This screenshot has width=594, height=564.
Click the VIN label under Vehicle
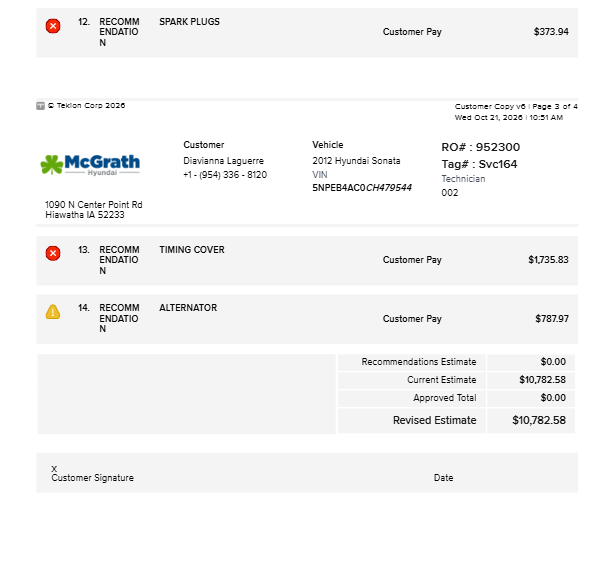(320, 175)
